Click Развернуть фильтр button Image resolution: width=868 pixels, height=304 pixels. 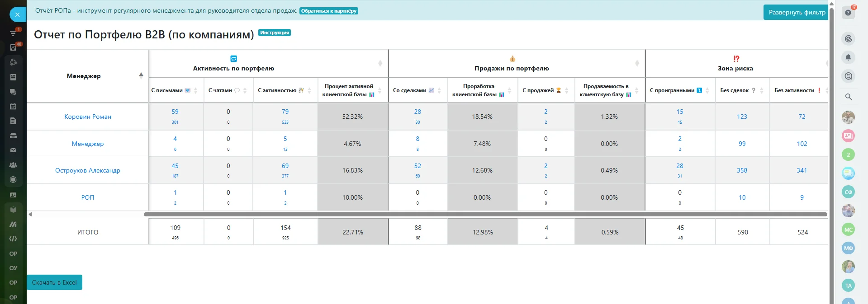pos(797,12)
